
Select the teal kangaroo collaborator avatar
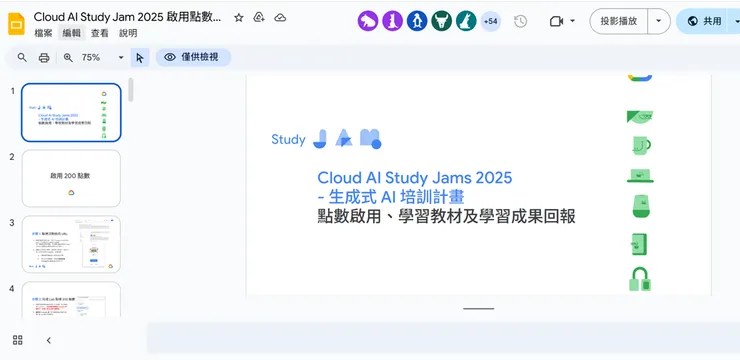466,21
